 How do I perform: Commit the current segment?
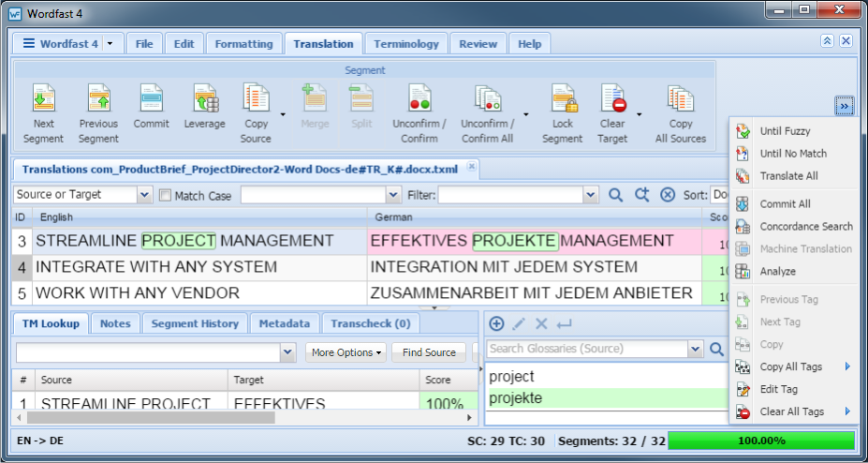(x=151, y=98)
